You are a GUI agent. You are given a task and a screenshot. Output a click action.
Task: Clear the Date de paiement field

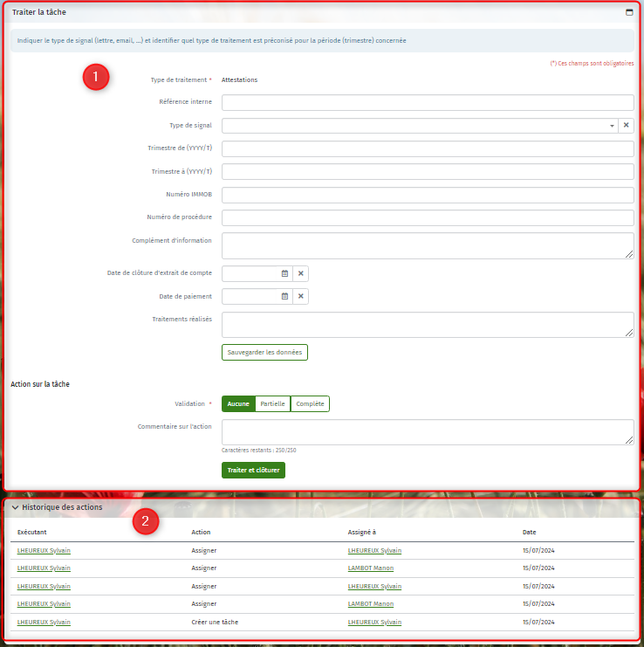point(300,296)
